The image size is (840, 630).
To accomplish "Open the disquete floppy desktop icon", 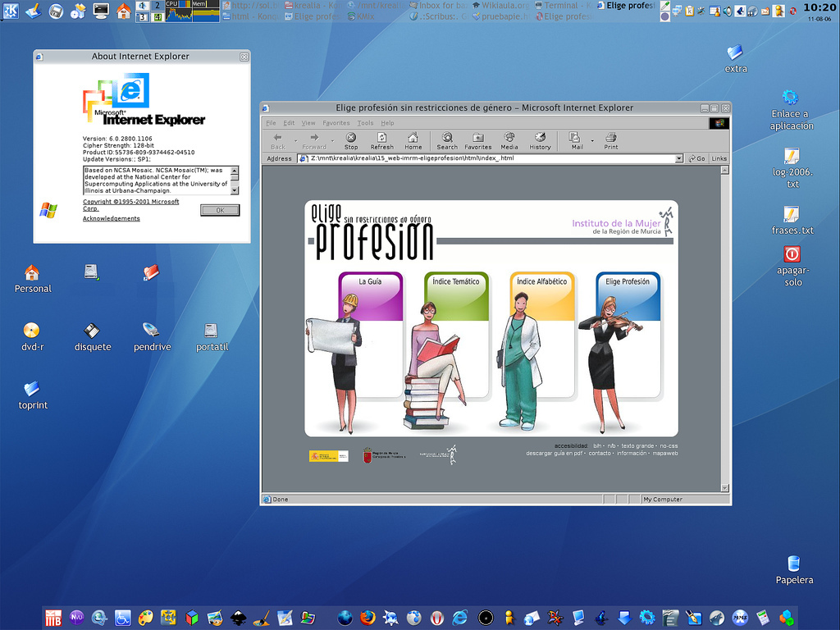I will 92,337.
